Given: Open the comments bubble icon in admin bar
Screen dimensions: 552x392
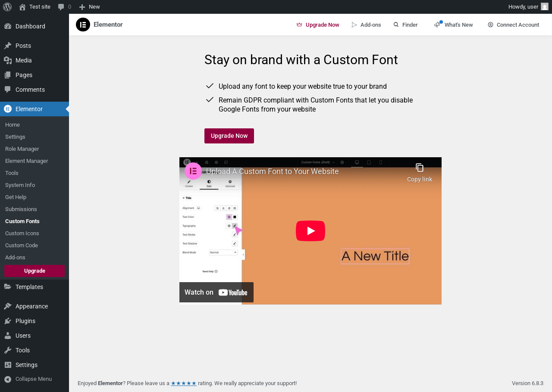Looking at the screenshot, I should pyautogui.click(x=61, y=7).
